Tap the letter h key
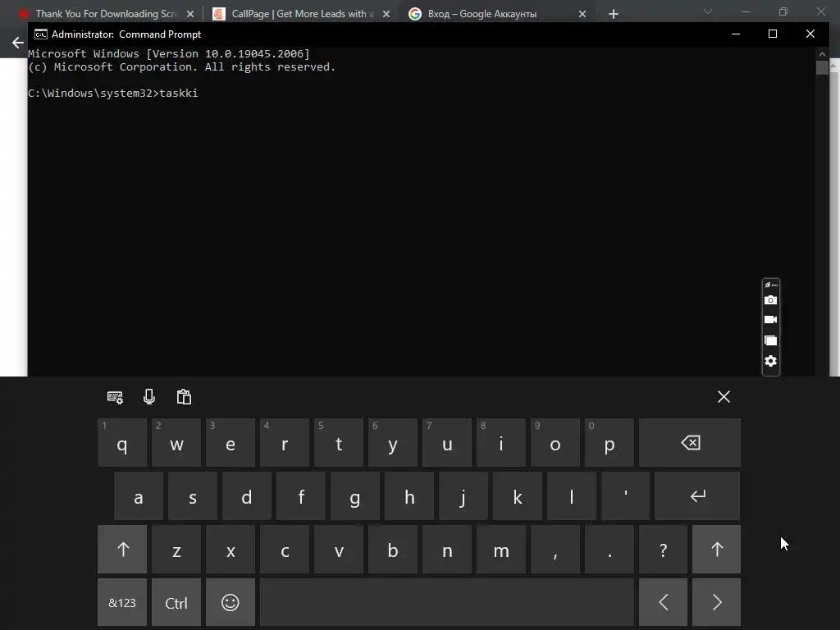This screenshot has width=840, height=630. (x=409, y=496)
